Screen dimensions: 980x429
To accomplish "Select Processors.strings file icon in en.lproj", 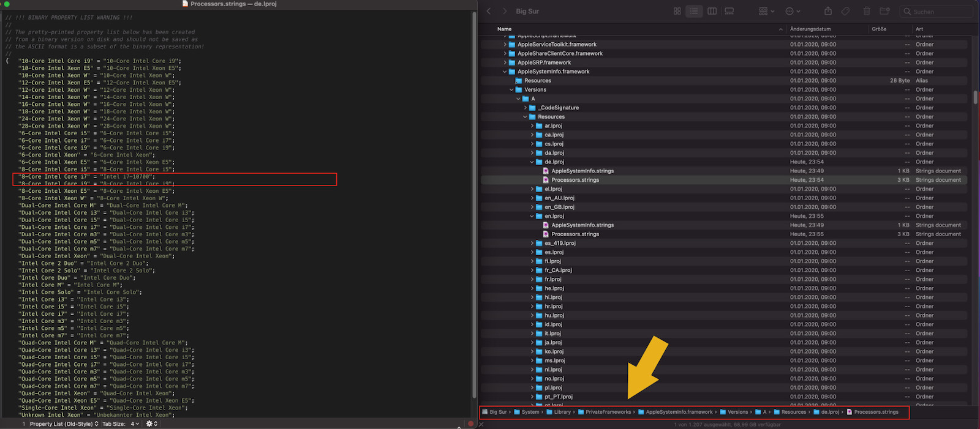I will 546,234.
